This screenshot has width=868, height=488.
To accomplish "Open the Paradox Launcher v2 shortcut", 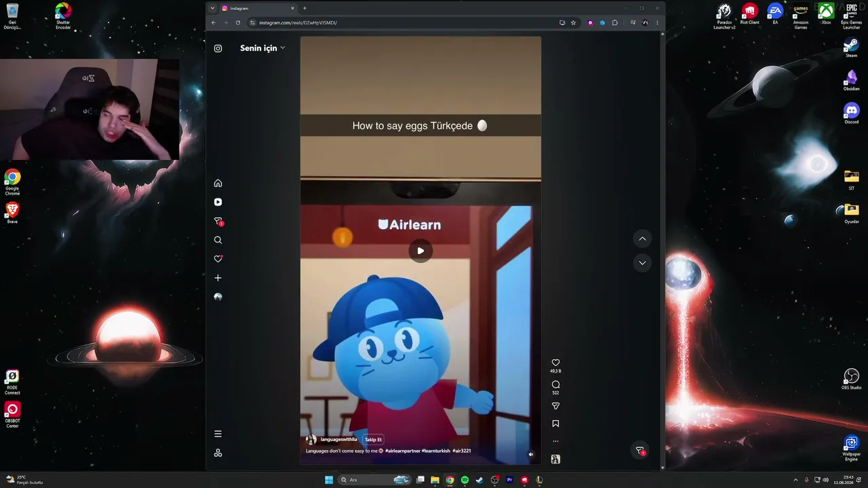I will (x=724, y=16).
